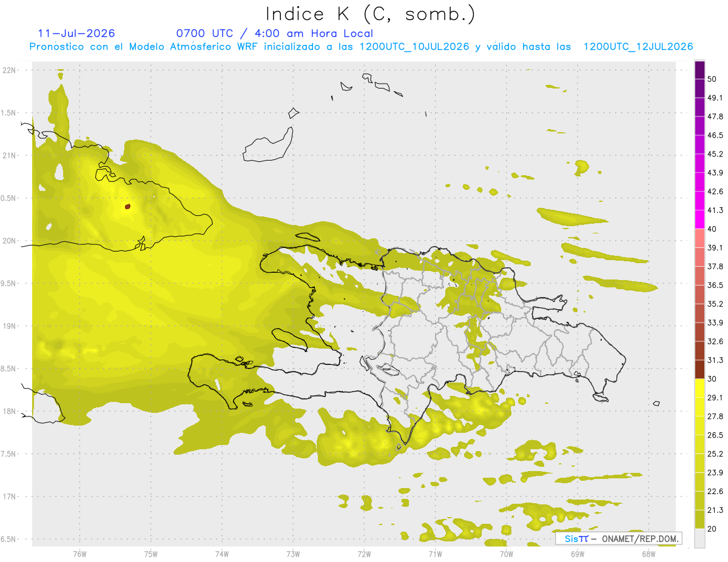Click the dark brown swatch between 30 and 31.3
The image size is (728, 562).
click(x=699, y=369)
